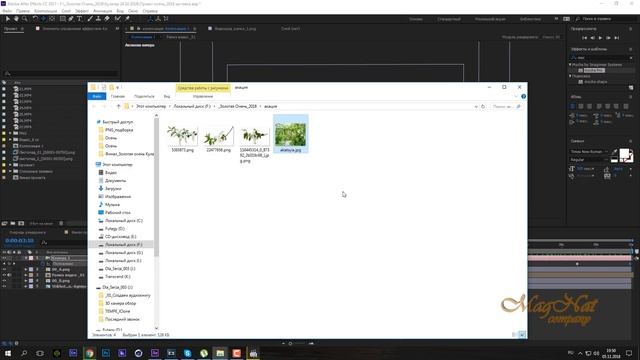Toggle visibility eye of layer 3 in timeline
Image resolution: width=640 pixels, height=360 pixels.
(x=4, y=275)
